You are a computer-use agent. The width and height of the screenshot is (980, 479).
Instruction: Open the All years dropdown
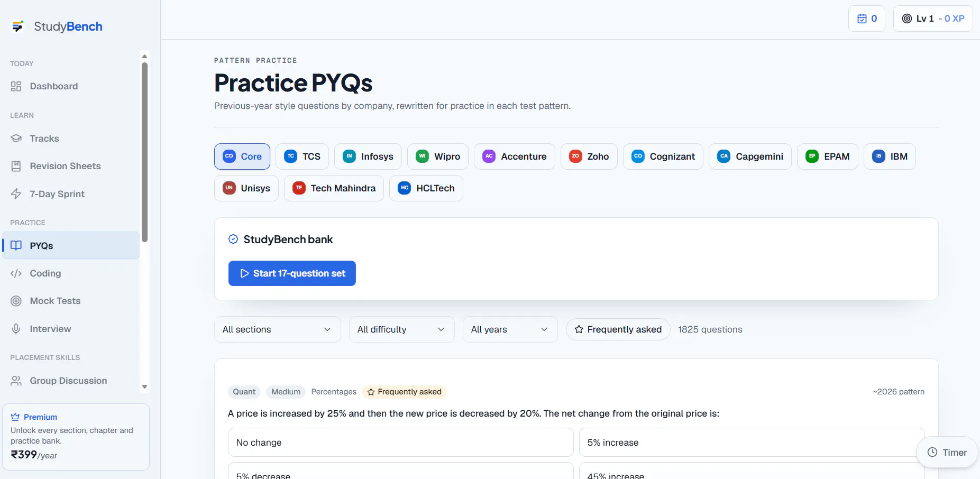click(510, 329)
